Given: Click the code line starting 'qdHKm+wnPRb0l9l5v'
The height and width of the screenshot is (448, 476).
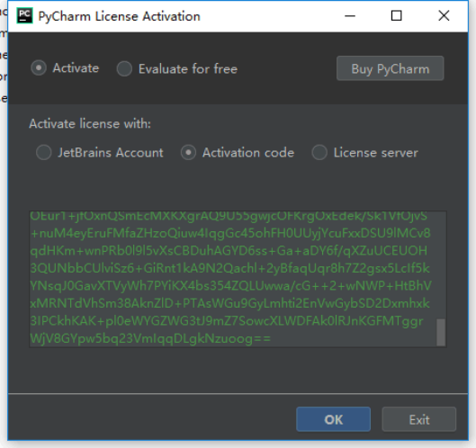Looking at the screenshot, I should click(229, 251).
